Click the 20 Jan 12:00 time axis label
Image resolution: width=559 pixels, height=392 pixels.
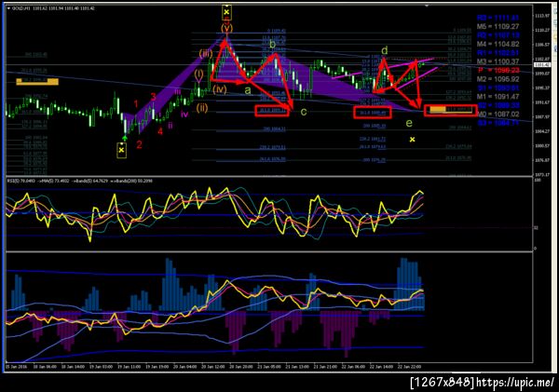(213, 367)
